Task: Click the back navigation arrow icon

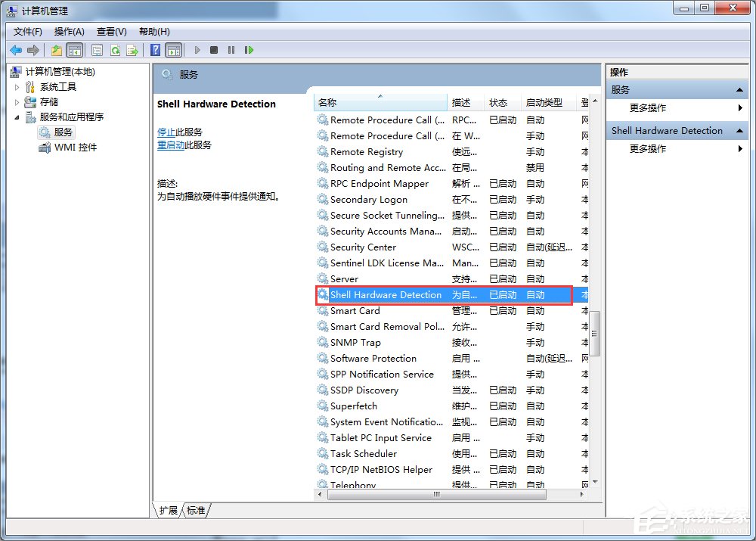Action: click(16, 50)
